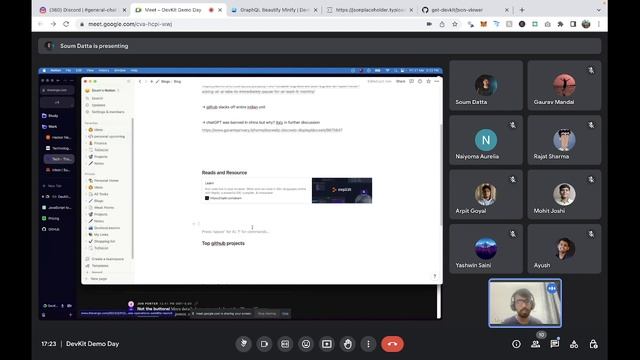Click the self-view video tile

click(525, 303)
